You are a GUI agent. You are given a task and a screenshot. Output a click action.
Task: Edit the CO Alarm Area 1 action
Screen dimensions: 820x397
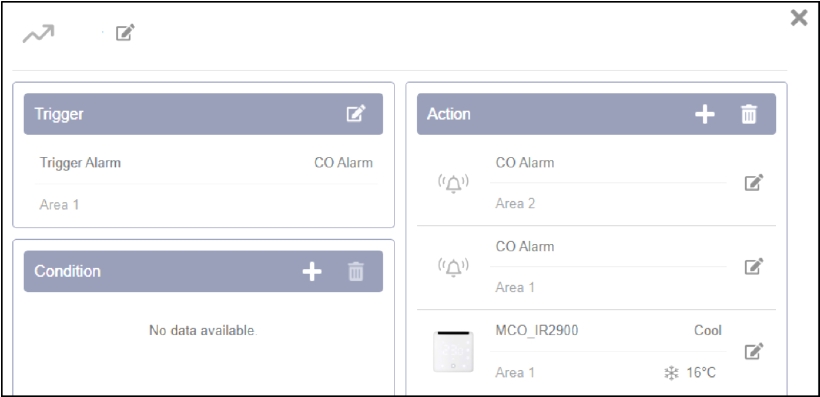tap(754, 266)
